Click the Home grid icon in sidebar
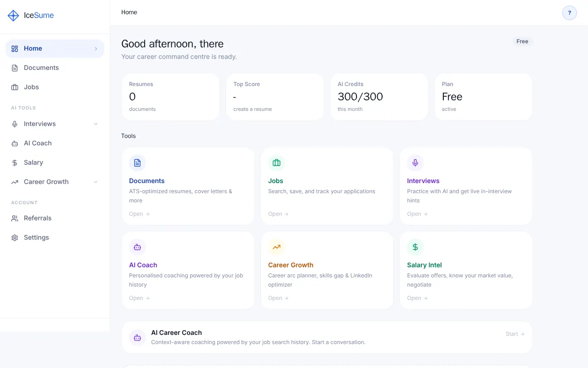 [x=15, y=49]
